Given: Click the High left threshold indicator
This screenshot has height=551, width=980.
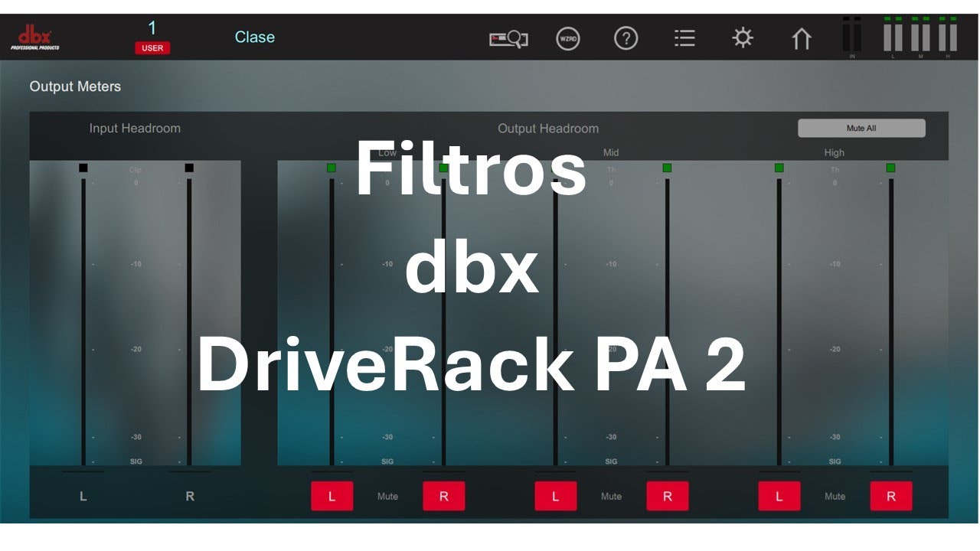Looking at the screenshot, I should [779, 168].
